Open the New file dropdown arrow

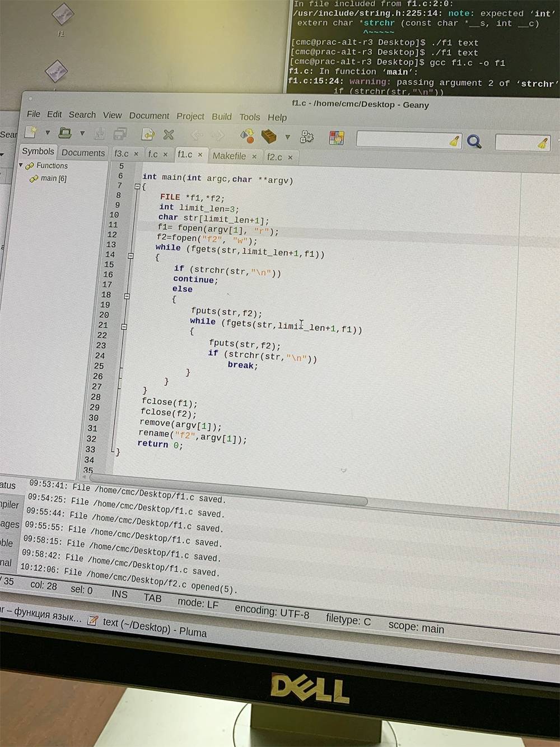(x=48, y=133)
